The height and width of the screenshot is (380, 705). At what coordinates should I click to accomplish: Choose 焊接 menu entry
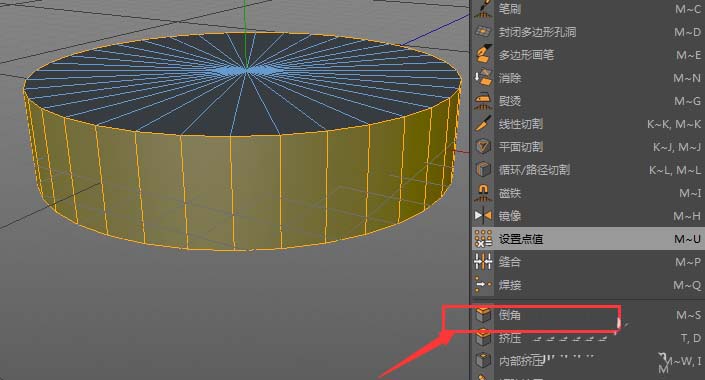point(588,285)
